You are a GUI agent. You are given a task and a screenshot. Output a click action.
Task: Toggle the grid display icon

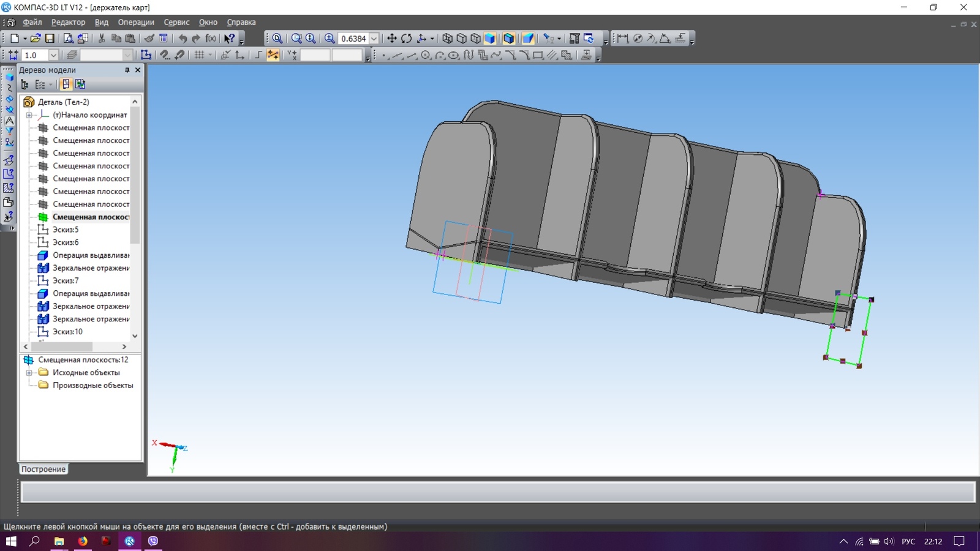tap(199, 55)
